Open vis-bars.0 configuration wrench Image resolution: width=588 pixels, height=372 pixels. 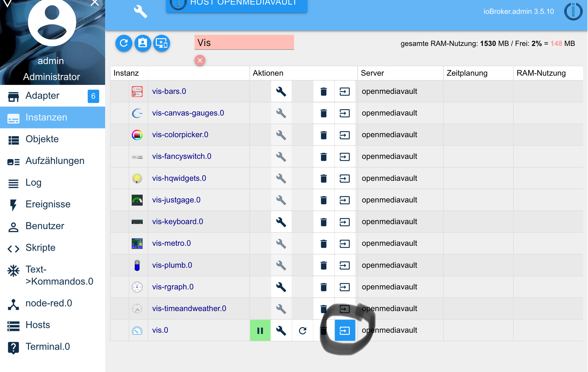[281, 92]
